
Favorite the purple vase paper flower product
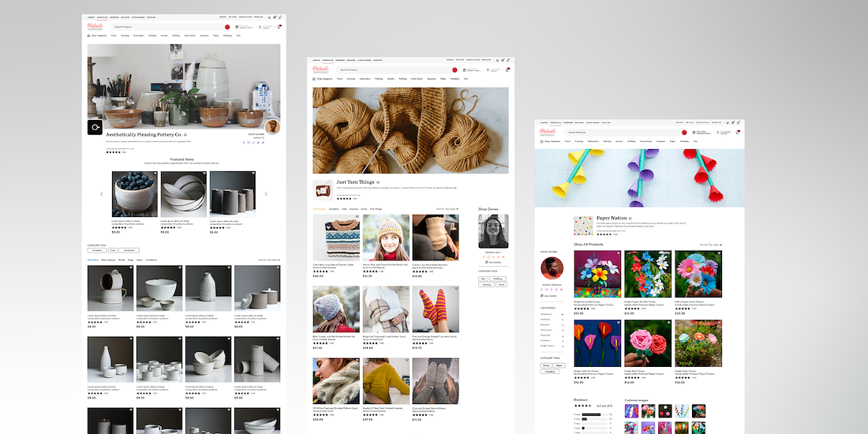click(x=619, y=253)
